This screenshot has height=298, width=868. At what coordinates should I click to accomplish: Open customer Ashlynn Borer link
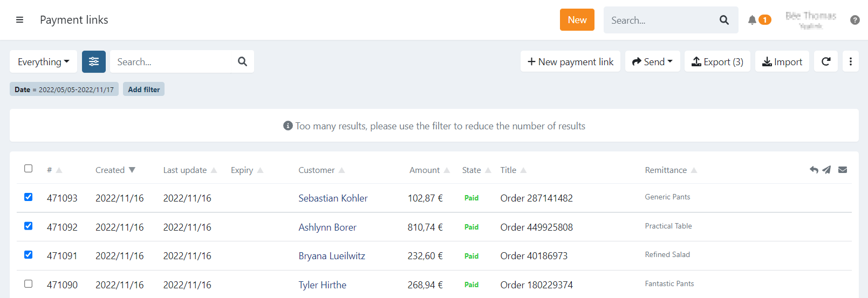click(327, 227)
